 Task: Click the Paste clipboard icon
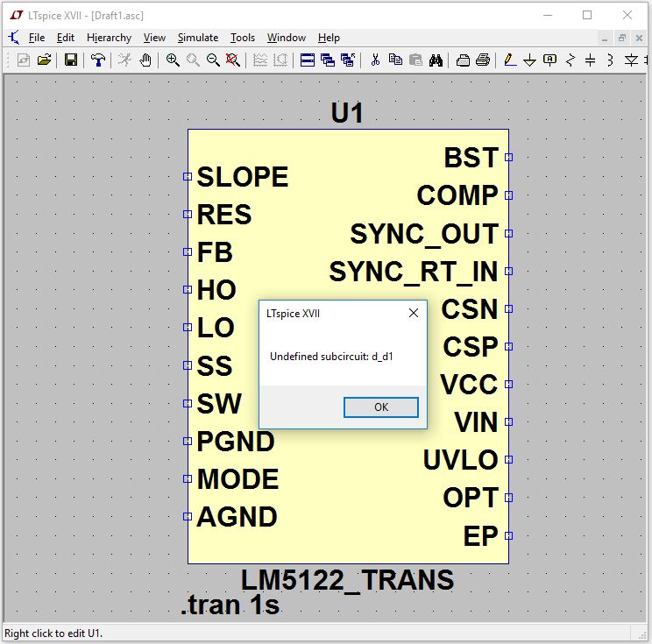[x=415, y=60]
